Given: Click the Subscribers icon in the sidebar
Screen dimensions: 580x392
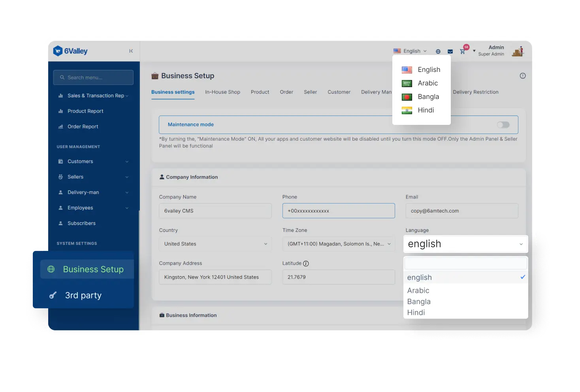Looking at the screenshot, I should click(x=60, y=223).
